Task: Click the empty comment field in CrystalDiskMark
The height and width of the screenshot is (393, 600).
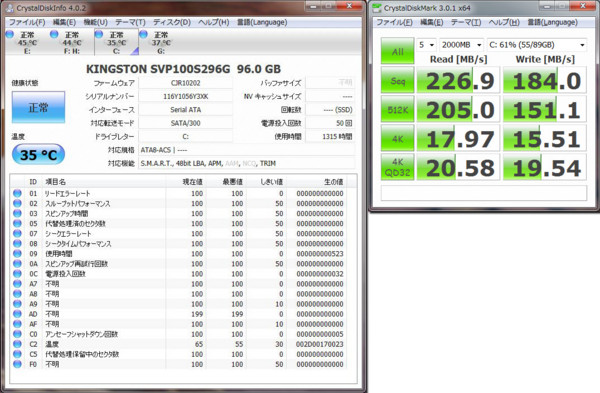Action: coord(484,192)
